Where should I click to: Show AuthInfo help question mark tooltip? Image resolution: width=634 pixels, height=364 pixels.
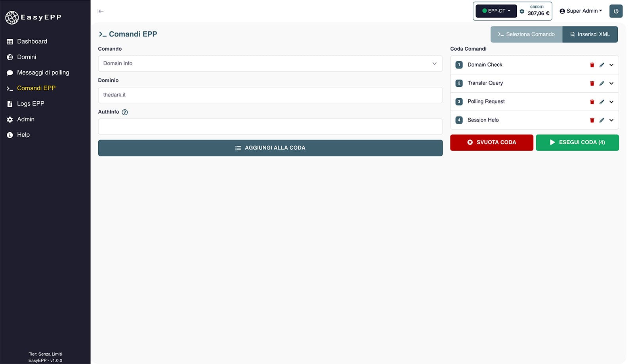pyautogui.click(x=125, y=112)
